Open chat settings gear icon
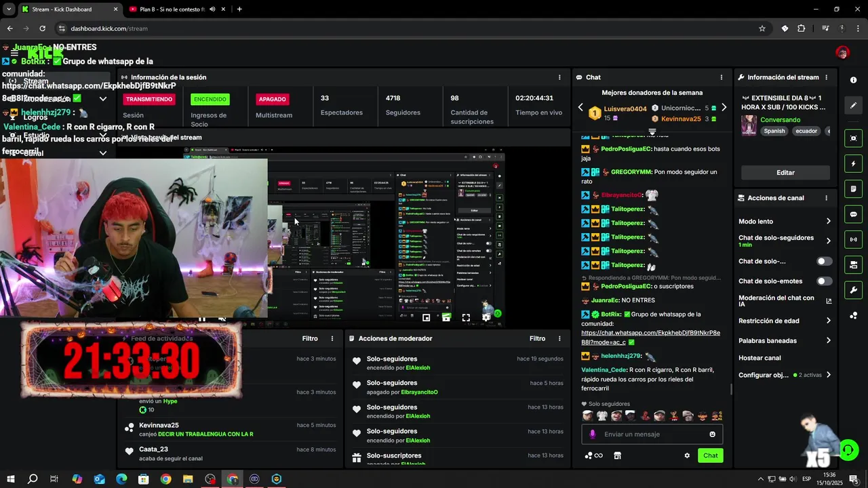This screenshot has width=868, height=488. (x=687, y=455)
